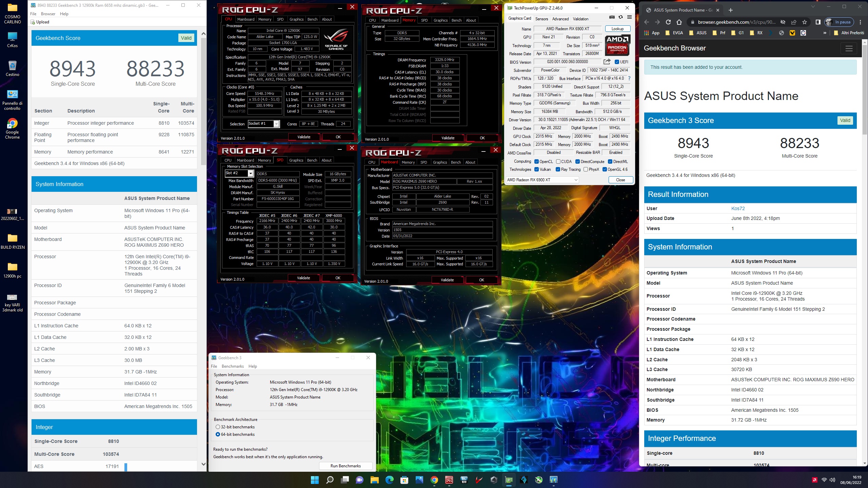Open the Altri Preferiti bookmarks folder
The width and height of the screenshot is (868, 488).
pyautogui.click(x=849, y=33)
